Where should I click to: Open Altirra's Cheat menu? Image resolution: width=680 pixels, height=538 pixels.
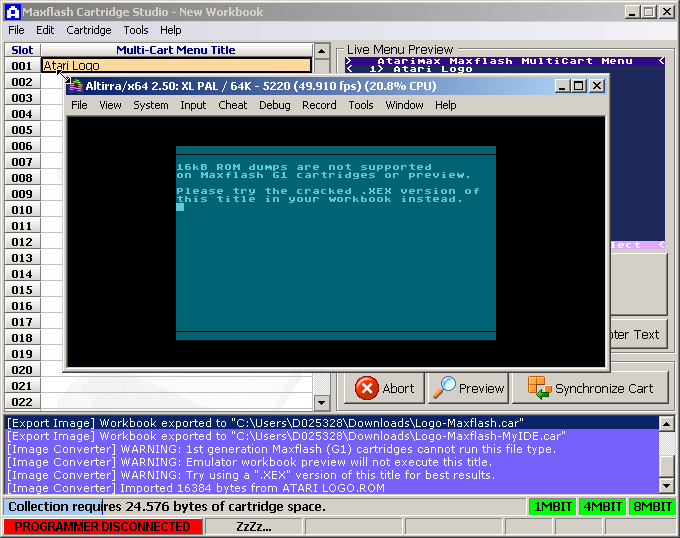pyautogui.click(x=232, y=105)
